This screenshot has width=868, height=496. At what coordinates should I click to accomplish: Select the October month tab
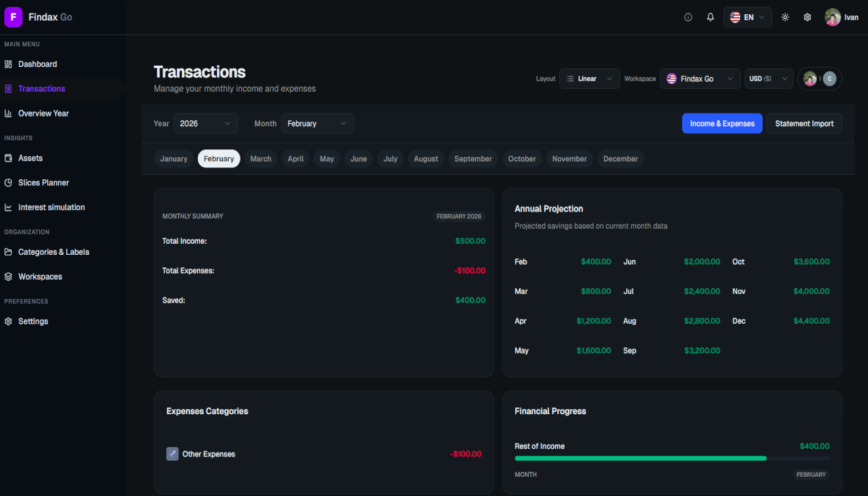point(521,159)
